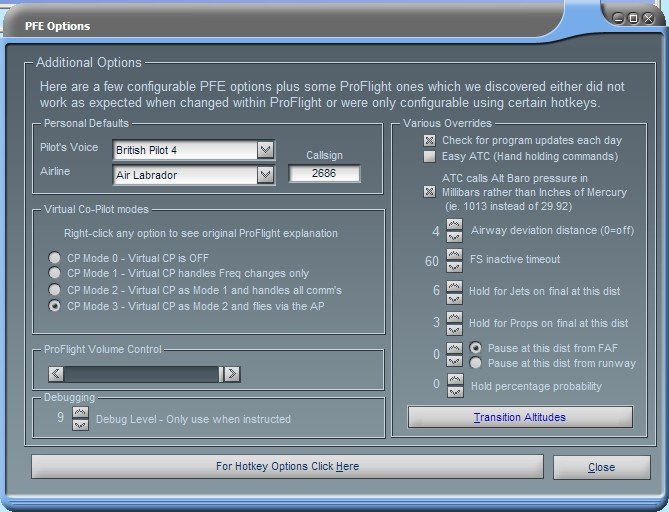Enable Easy ATC hand holding commands

[x=430, y=157]
